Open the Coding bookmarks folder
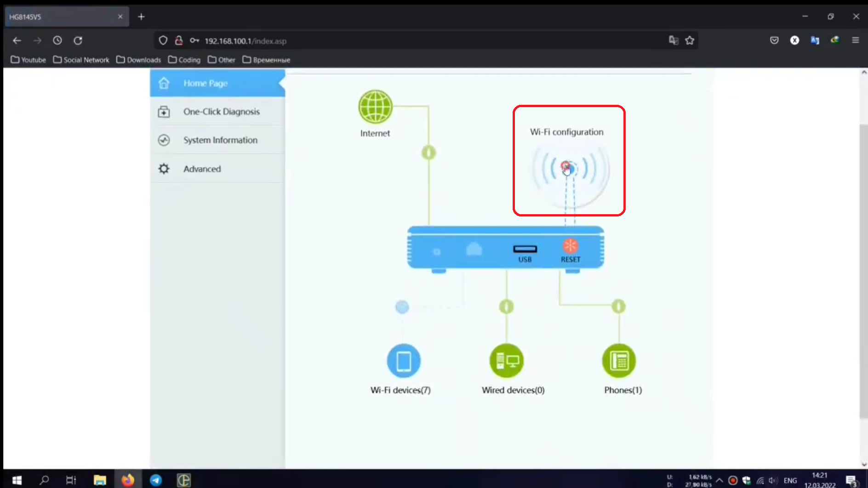Viewport: 868px width, 488px height. [x=184, y=60]
